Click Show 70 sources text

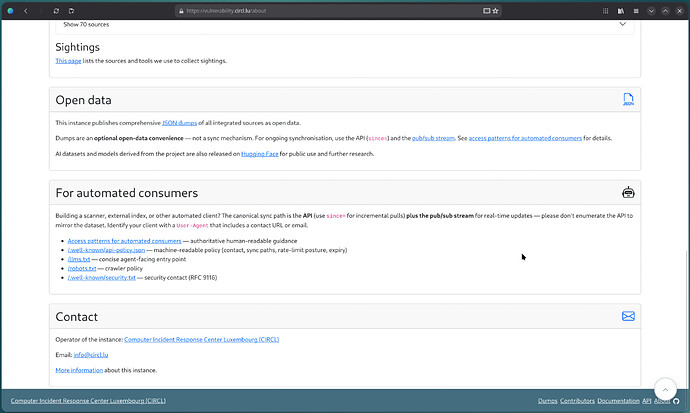[x=86, y=25]
